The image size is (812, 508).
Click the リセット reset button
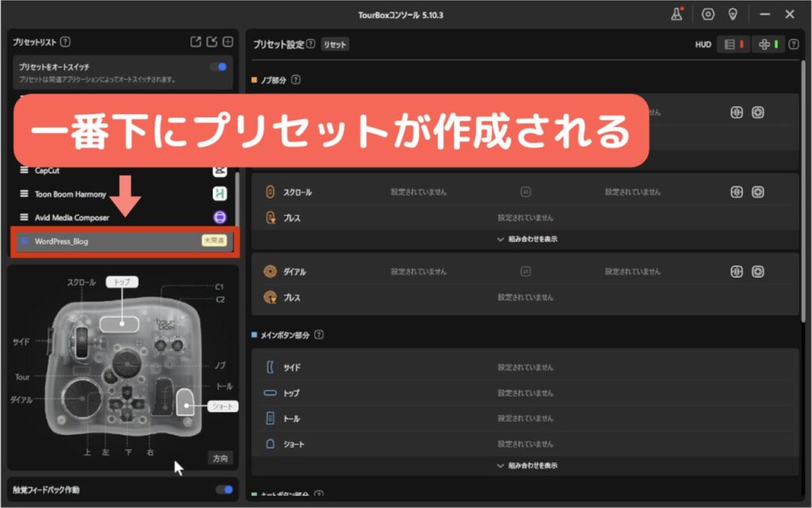pyautogui.click(x=335, y=45)
